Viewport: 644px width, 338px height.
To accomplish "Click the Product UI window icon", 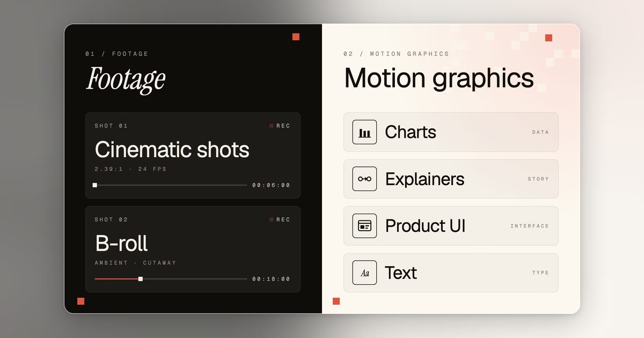I will tap(364, 226).
